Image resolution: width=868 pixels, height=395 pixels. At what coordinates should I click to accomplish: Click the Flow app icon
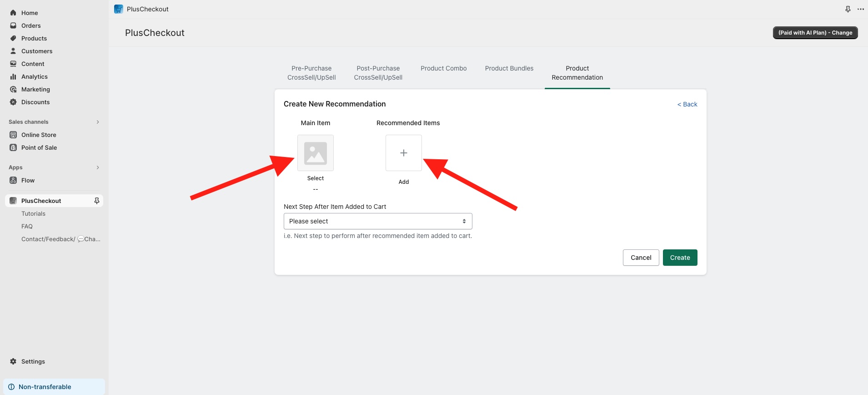[13, 180]
